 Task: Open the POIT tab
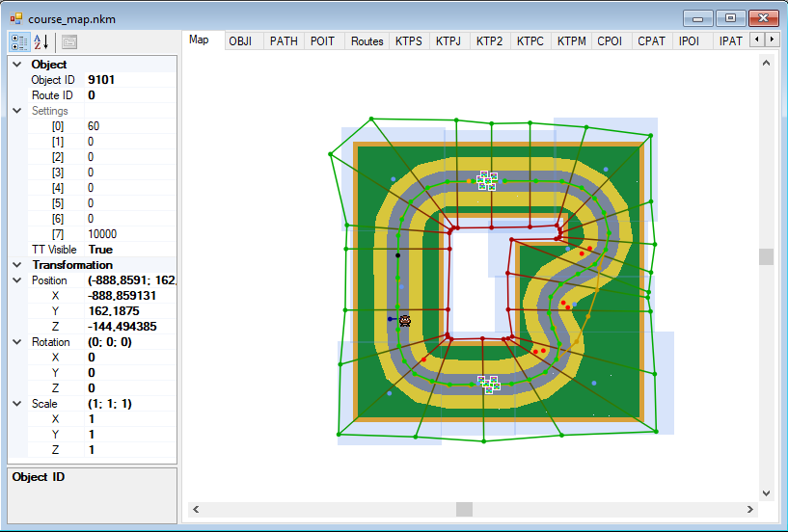323,41
